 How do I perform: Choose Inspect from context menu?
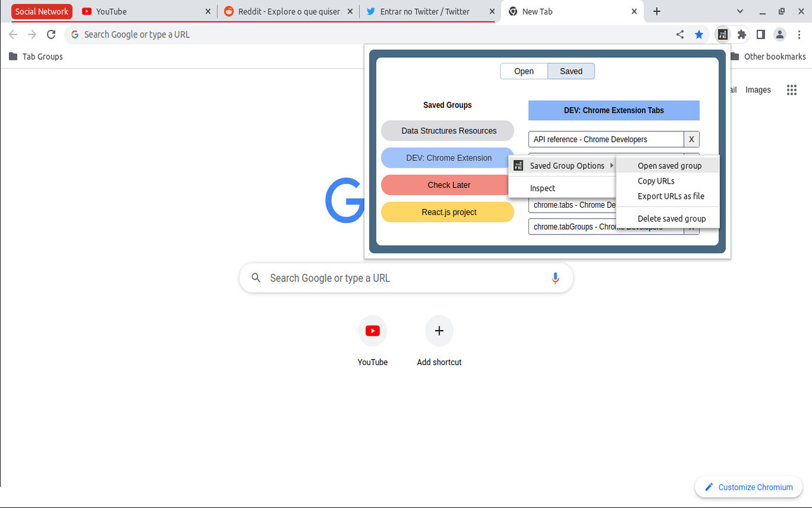[562, 188]
